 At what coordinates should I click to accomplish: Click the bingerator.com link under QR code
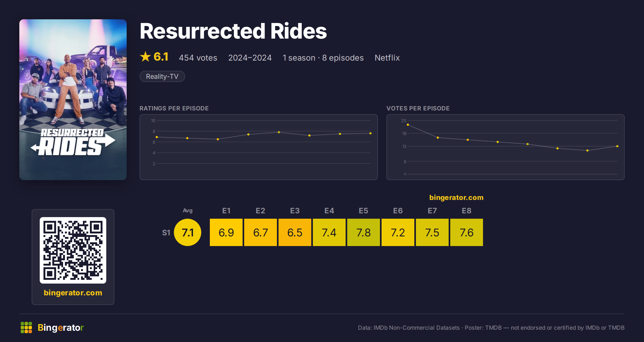(73, 293)
